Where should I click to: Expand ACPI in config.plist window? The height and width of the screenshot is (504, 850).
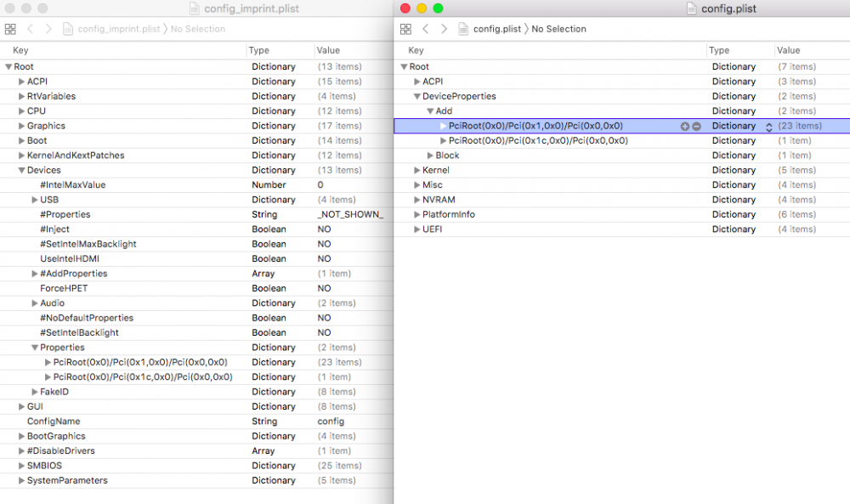click(x=416, y=82)
